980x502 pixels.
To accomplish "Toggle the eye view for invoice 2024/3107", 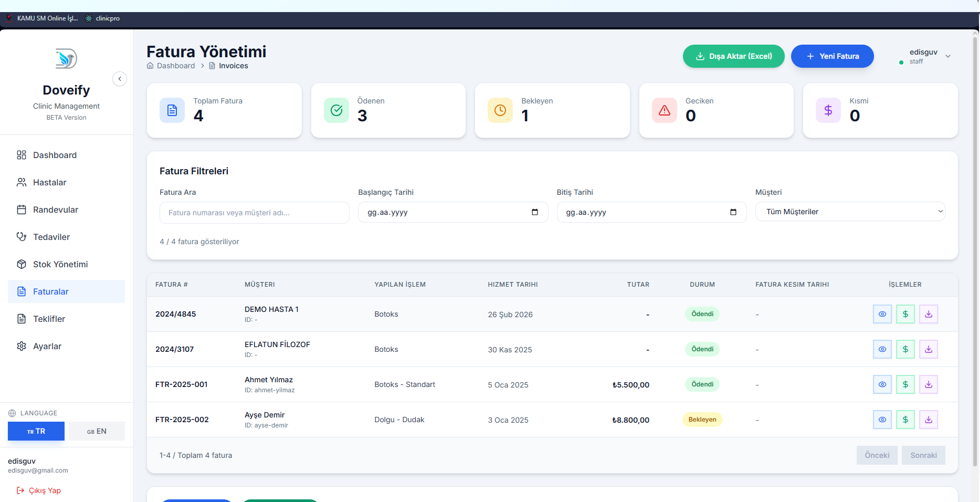I will [x=882, y=349].
